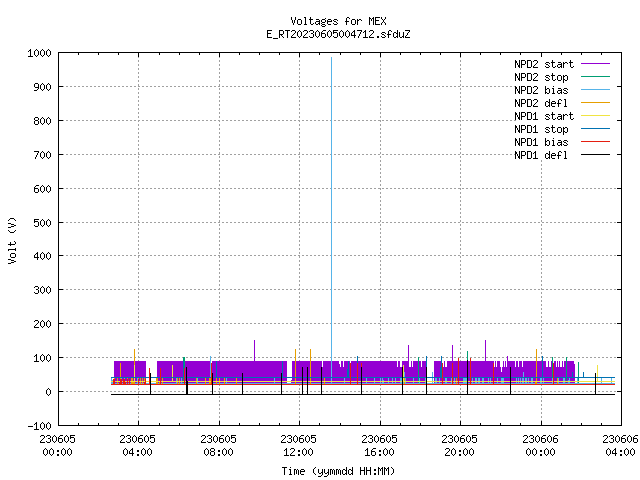
Task: Click the y-axis value 400
Action: point(42,256)
